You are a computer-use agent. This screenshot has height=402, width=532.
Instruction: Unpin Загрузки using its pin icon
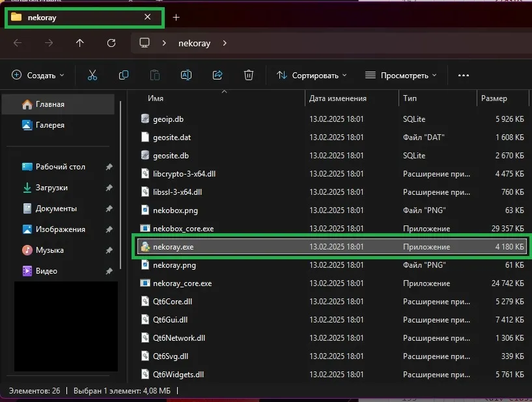click(x=109, y=188)
